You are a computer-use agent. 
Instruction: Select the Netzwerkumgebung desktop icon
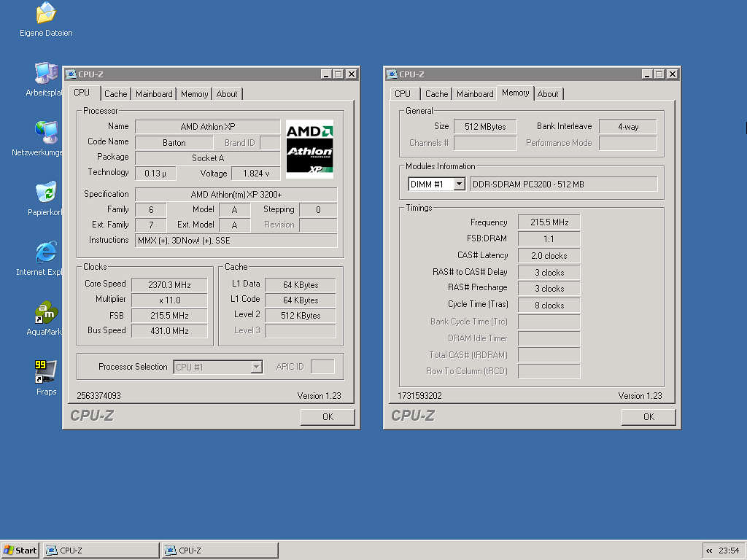pyautogui.click(x=46, y=133)
